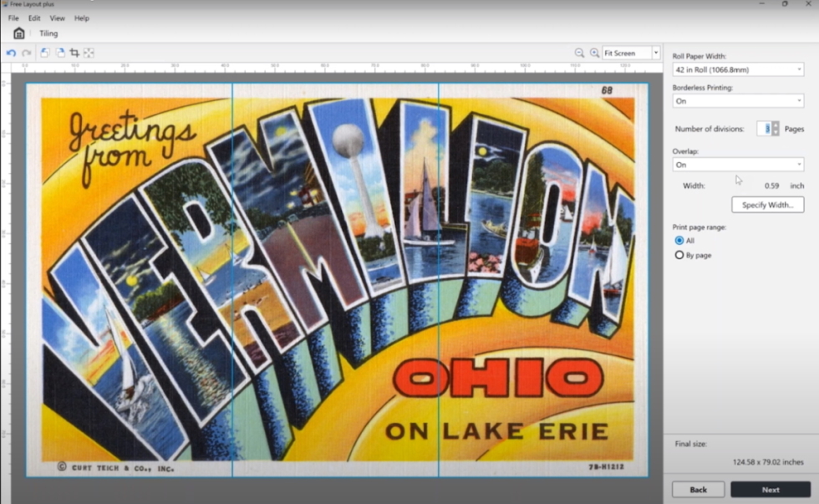
Task: Open the Tiling menu
Action: click(48, 33)
